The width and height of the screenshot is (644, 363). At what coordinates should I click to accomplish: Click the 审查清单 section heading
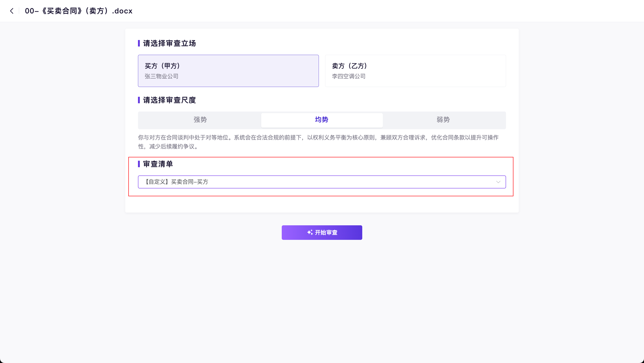pyautogui.click(x=158, y=164)
